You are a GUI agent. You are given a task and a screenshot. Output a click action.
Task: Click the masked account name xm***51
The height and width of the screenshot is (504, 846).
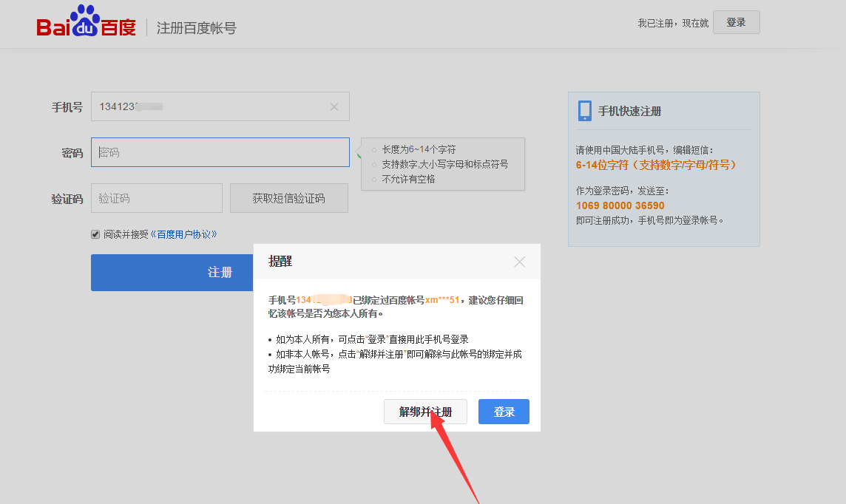[442, 300]
